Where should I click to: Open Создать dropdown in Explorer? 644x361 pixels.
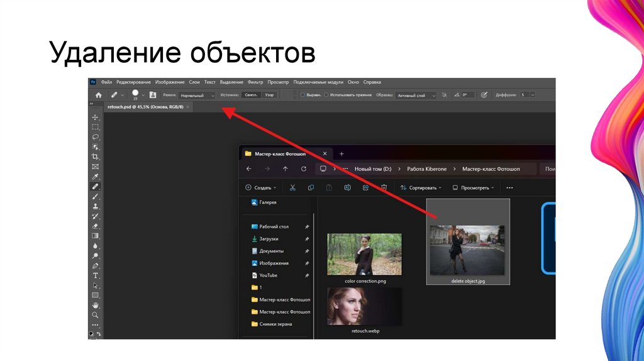pyautogui.click(x=261, y=187)
